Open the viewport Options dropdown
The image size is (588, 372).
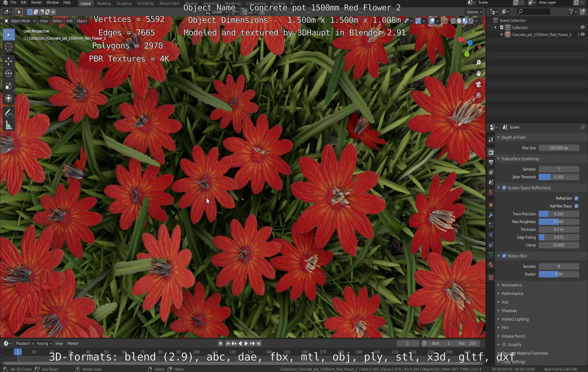[x=474, y=12]
